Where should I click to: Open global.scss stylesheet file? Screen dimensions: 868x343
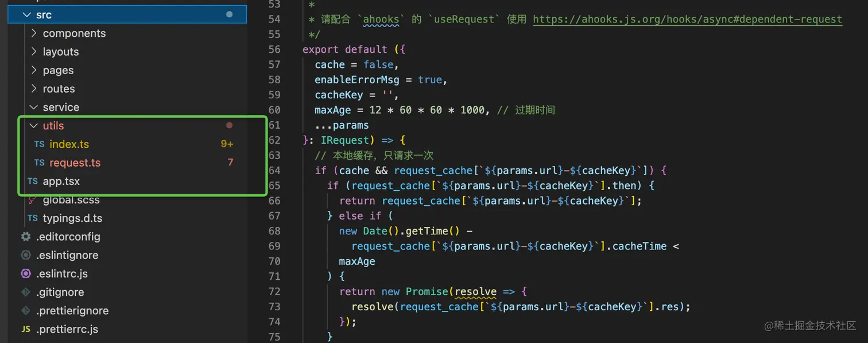pyautogui.click(x=71, y=200)
